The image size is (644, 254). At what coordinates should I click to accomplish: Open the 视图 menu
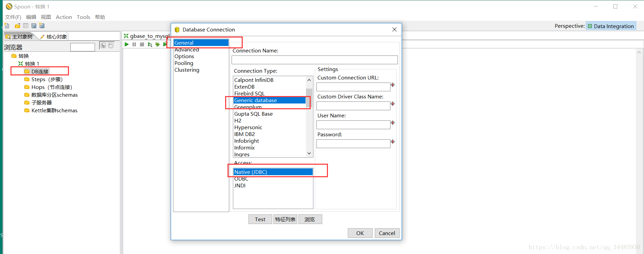pos(46,17)
